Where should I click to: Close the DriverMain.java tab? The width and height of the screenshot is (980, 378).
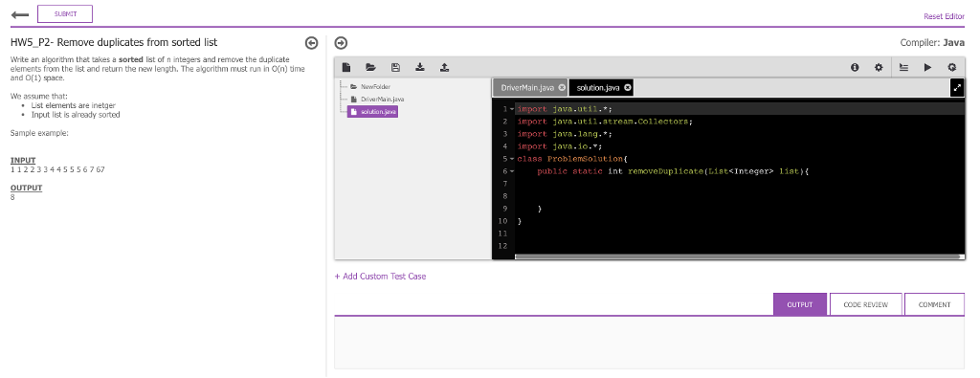click(561, 87)
